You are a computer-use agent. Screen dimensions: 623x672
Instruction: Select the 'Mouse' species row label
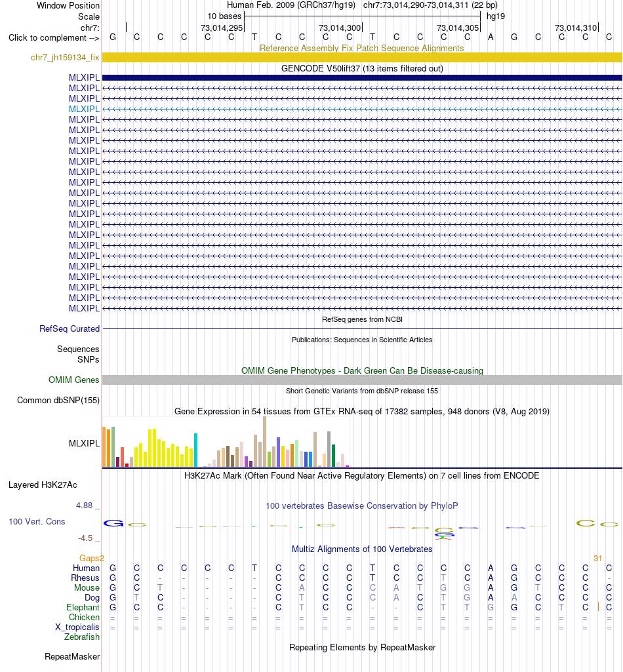point(87,587)
